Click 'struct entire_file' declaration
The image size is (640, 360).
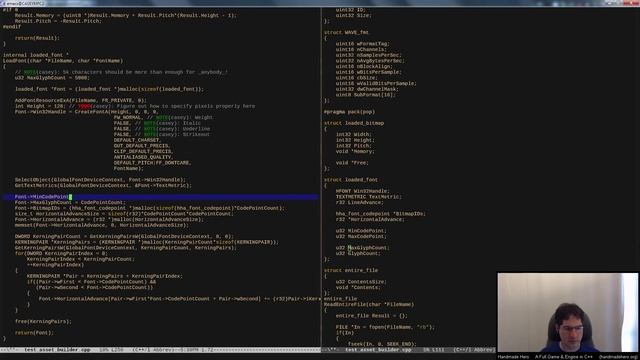pyautogui.click(x=351, y=271)
